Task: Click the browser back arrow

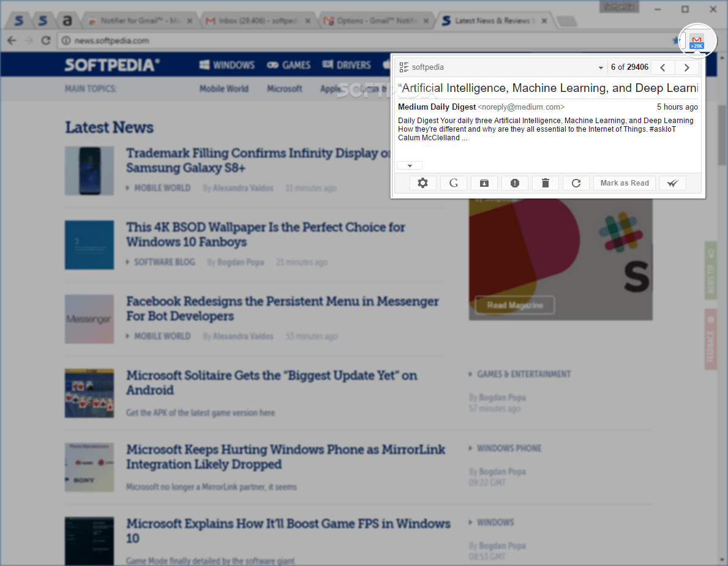Action: (x=12, y=40)
